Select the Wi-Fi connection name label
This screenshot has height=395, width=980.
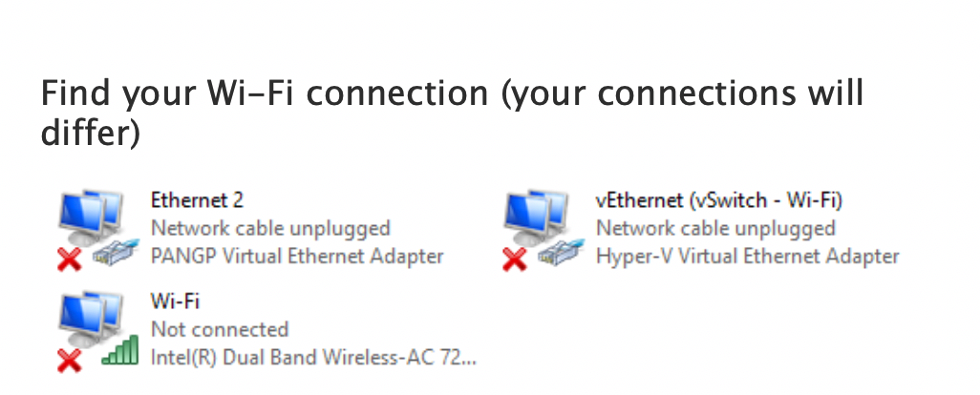click(175, 301)
